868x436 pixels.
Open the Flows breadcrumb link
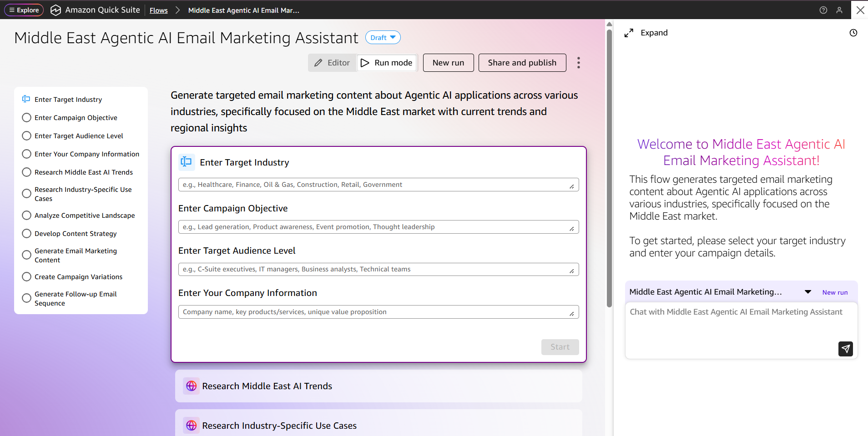click(x=158, y=10)
